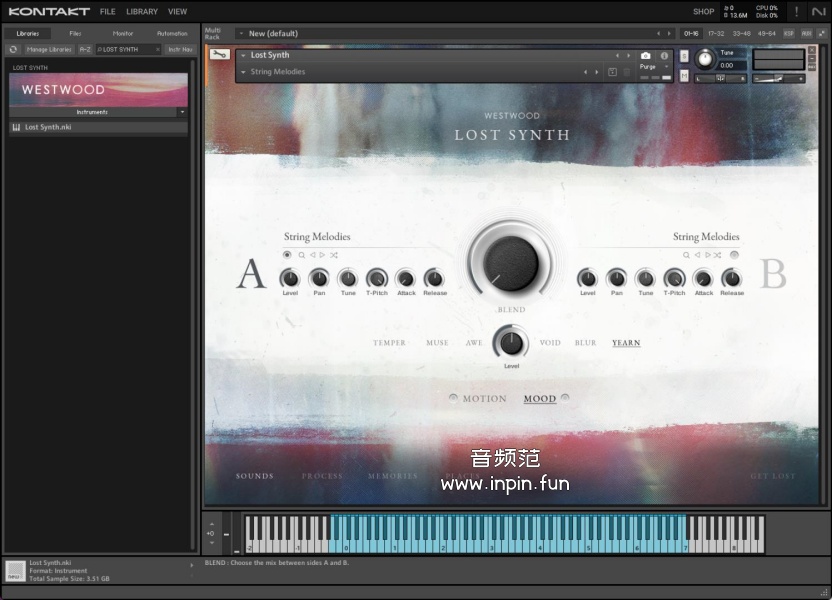
Task: Randomize the side A sound
Action: click(x=334, y=255)
